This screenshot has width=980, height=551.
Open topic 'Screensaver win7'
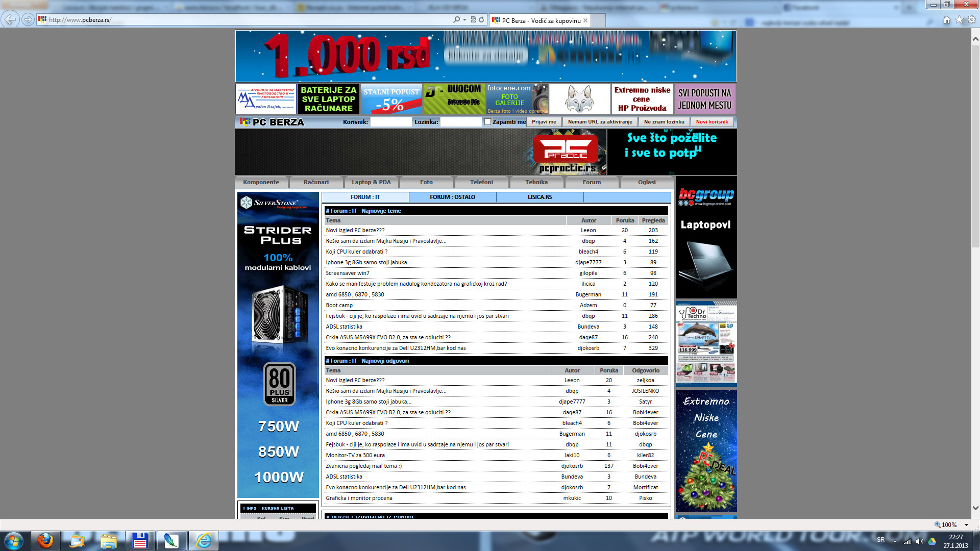[x=348, y=273]
